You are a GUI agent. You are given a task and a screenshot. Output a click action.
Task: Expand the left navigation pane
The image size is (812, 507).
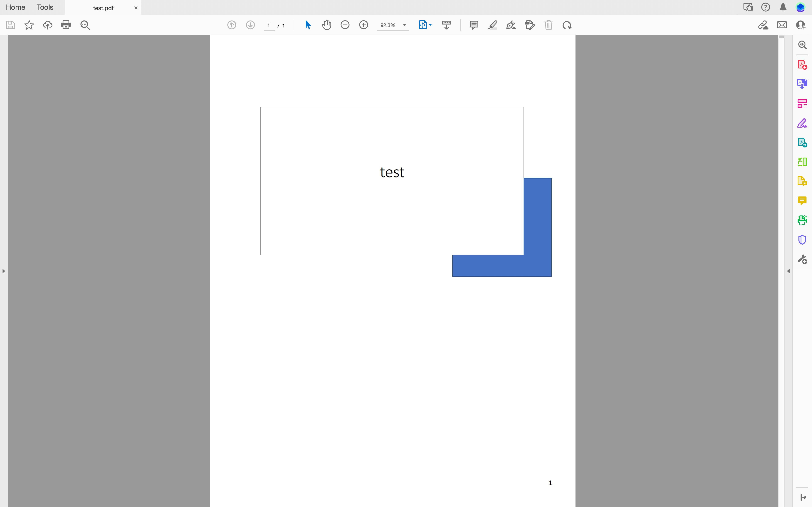pyautogui.click(x=4, y=271)
